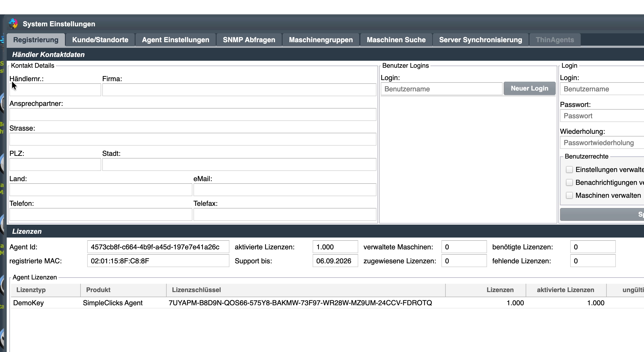Open the Agent Einstellungen tab
Screen dimensions: 644x352
click(175, 40)
